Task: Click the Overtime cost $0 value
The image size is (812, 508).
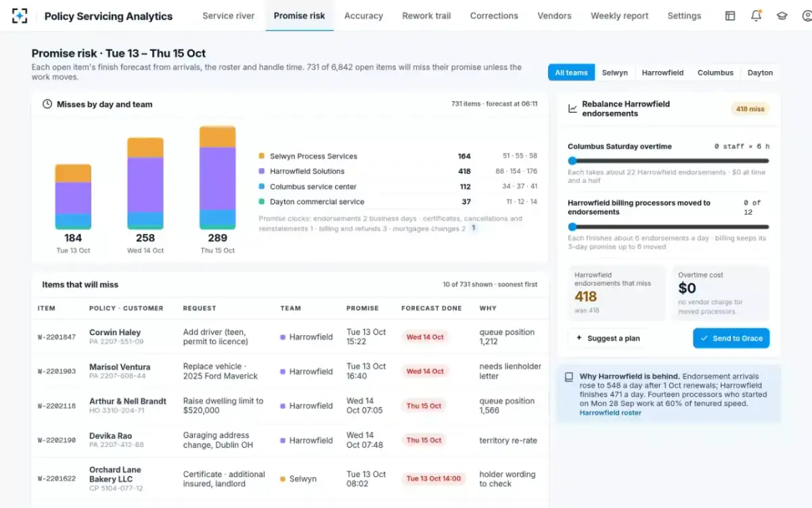Action: coord(687,289)
